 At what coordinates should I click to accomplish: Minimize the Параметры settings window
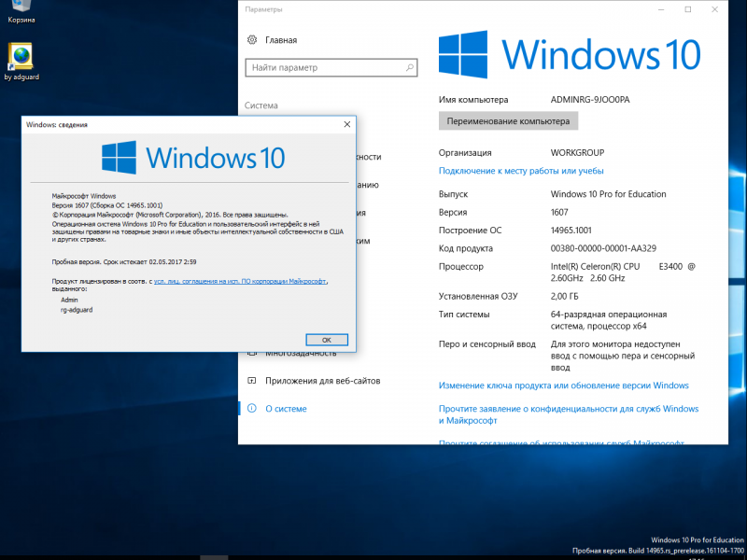coord(661,9)
